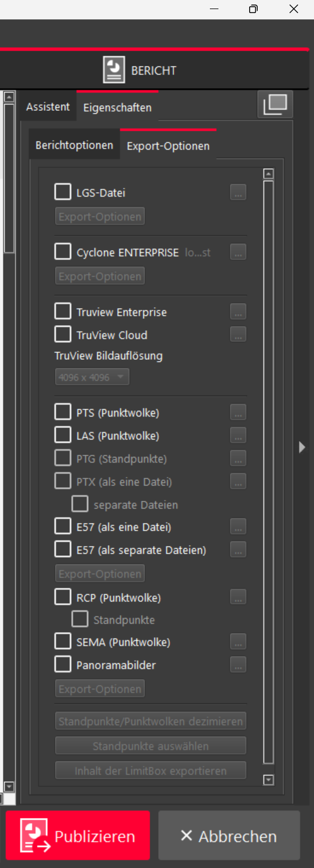Click the BERICHT report icon in header
Image resolution: width=314 pixels, height=868 pixels.
(114, 70)
